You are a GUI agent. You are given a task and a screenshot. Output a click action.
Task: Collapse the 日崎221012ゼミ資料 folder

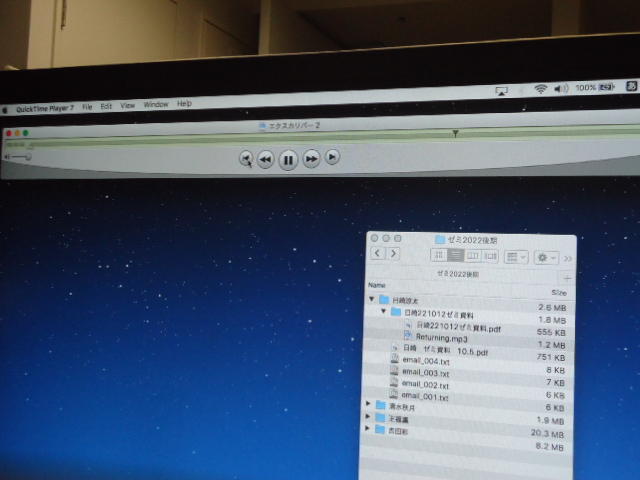pyautogui.click(x=383, y=311)
